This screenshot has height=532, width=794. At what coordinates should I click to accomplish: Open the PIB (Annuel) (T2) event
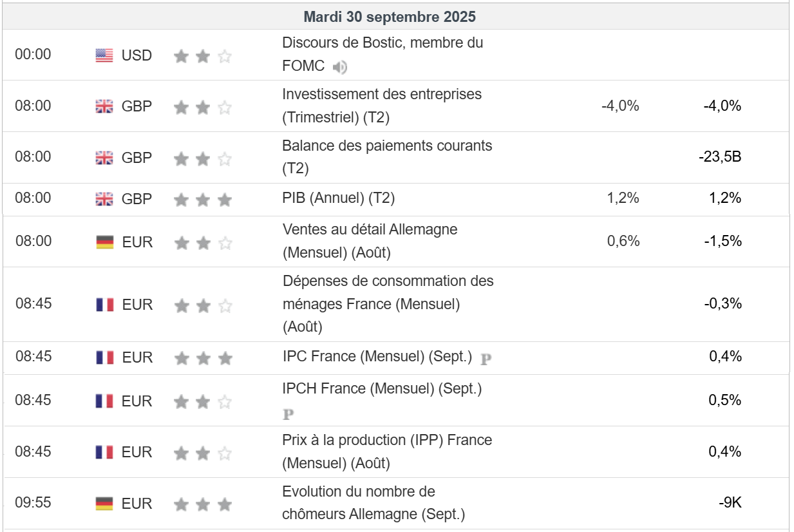[338, 198]
